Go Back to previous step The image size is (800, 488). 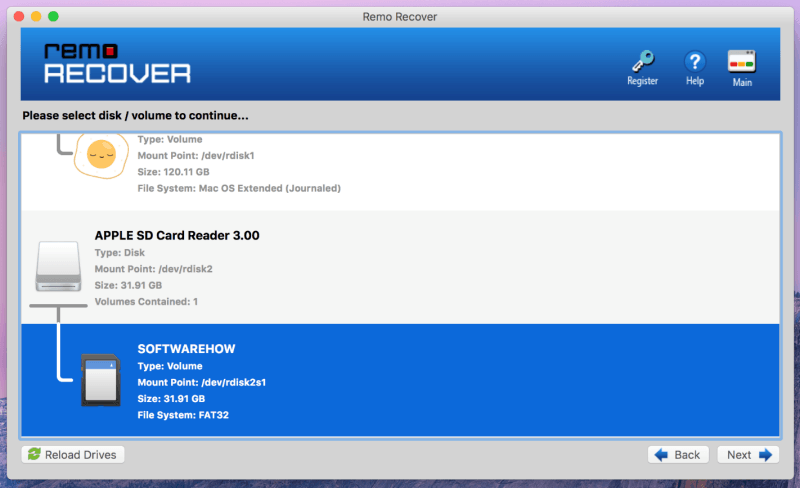(x=678, y=455)
